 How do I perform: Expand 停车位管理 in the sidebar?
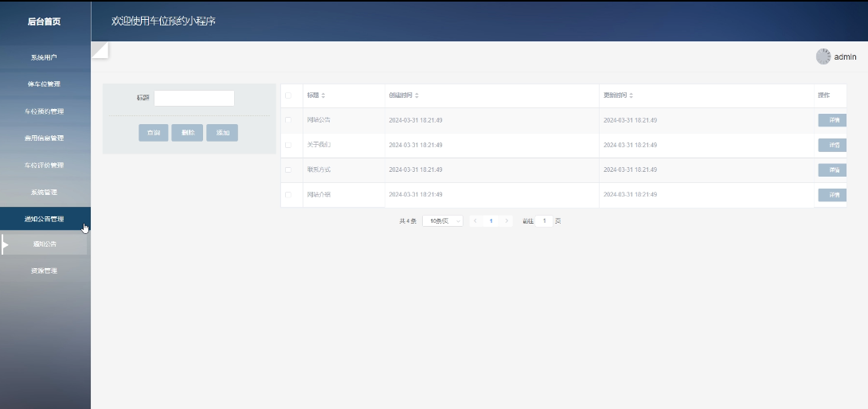(45, 84)
